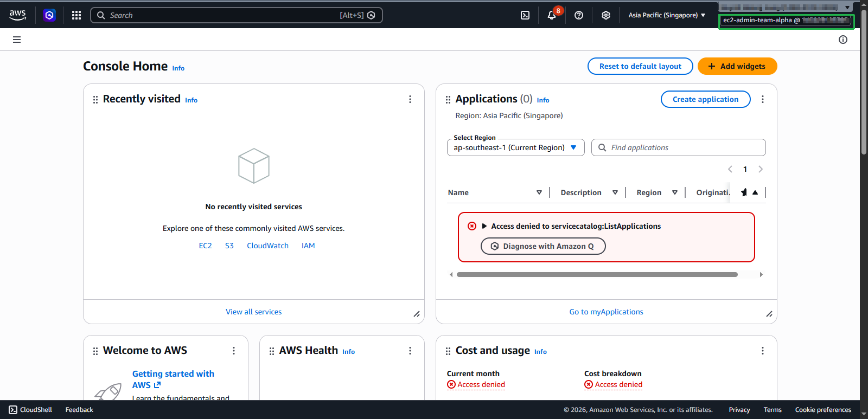Screen dimensions: 868x419
Task: Focus the top Search field
Action: (237, 15)
